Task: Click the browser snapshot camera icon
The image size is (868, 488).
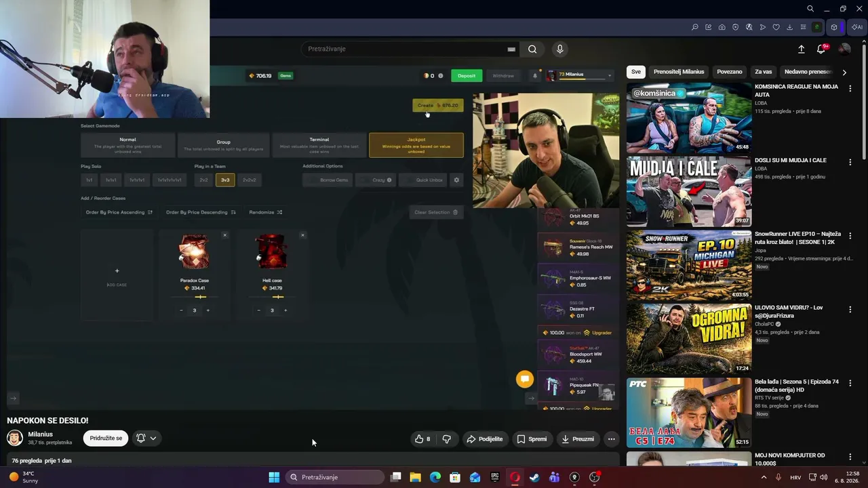Action: (x=722, y=27)
